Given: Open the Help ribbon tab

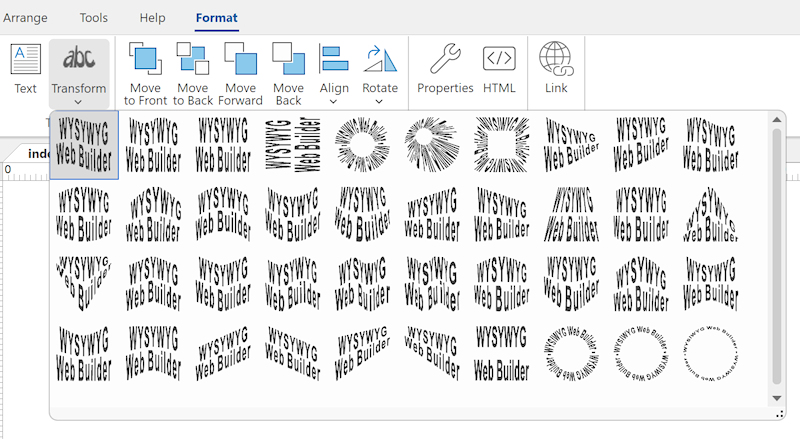Looking at the screenshot, I should [153, 18].
